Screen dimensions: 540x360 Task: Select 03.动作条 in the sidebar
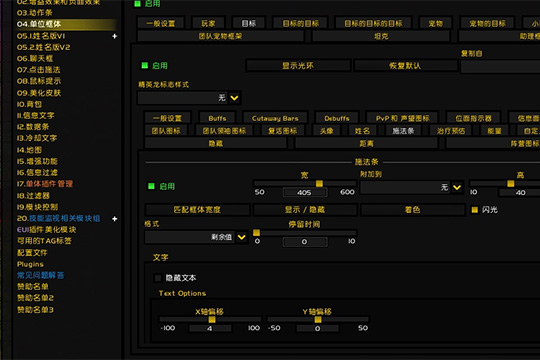click(x=34, y=13)
